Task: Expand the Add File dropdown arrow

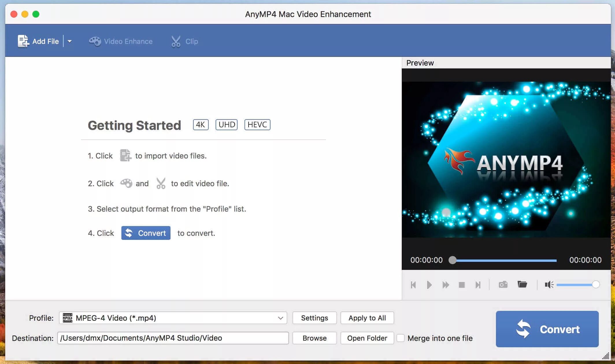Action: coord(69,41)
